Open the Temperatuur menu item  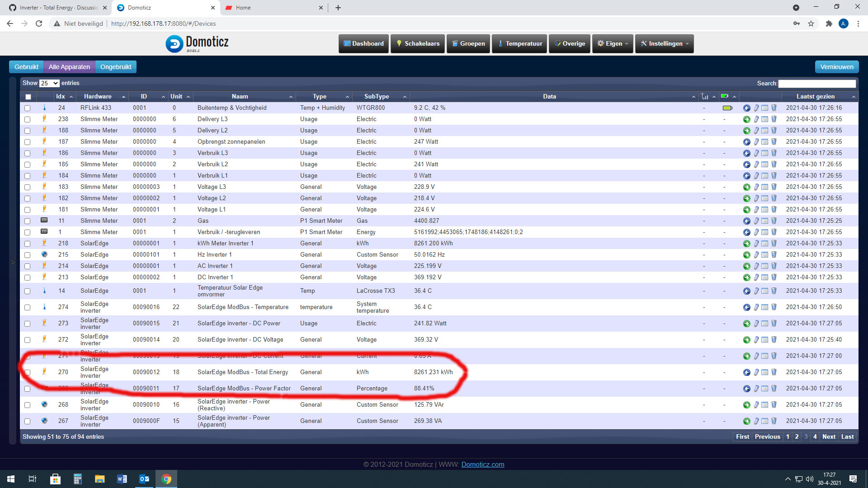coord(519,44)
